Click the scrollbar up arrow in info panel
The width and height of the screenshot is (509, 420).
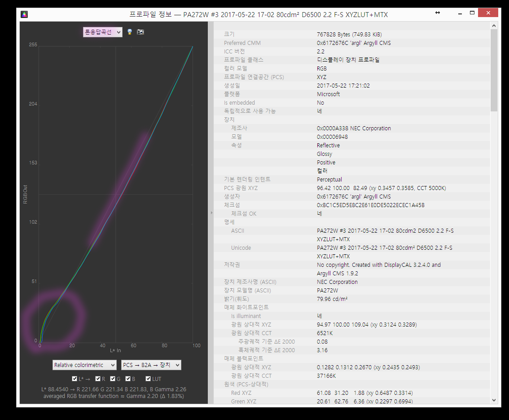494,26
